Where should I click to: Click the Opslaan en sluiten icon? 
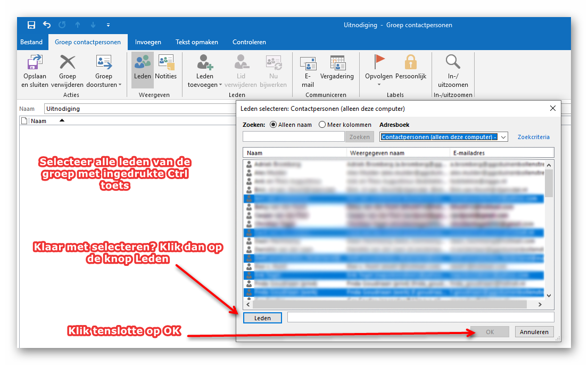point(35,63)
